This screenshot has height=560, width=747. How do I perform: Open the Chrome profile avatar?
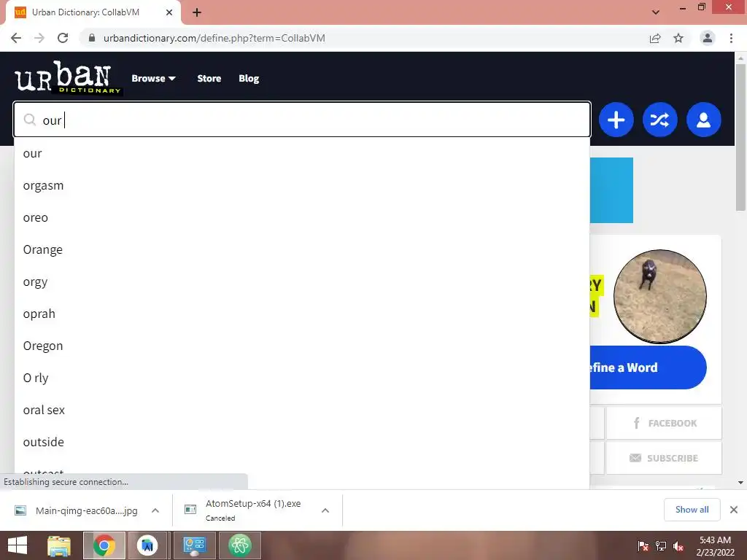708,38
